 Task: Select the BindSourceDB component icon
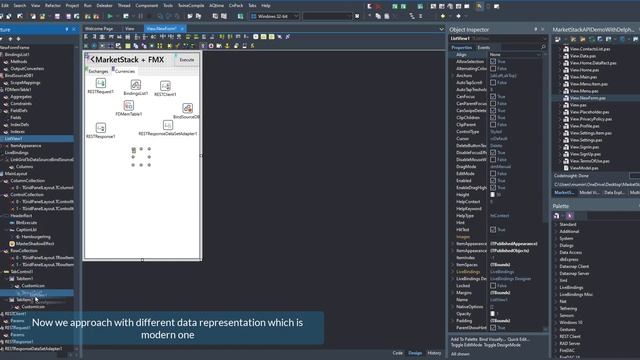tap(187, 108)
